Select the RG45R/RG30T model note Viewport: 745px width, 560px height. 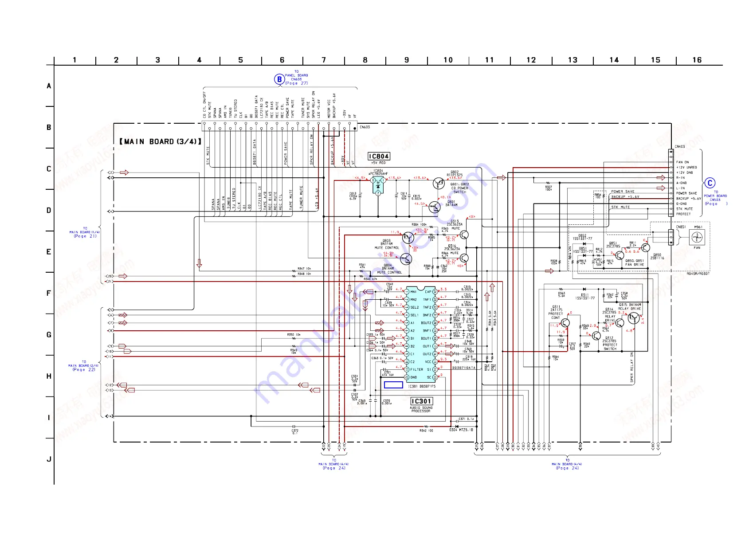[698, 274]
